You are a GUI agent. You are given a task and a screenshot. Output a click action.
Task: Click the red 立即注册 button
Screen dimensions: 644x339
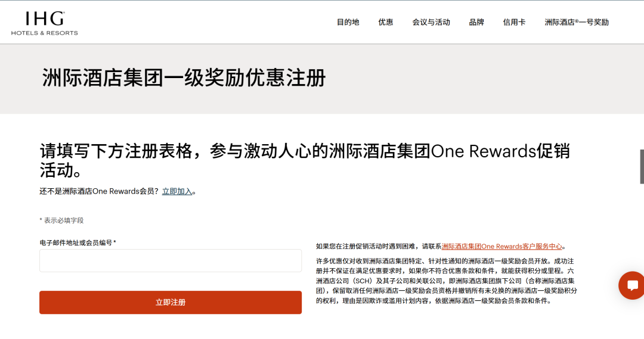(171, 303)
